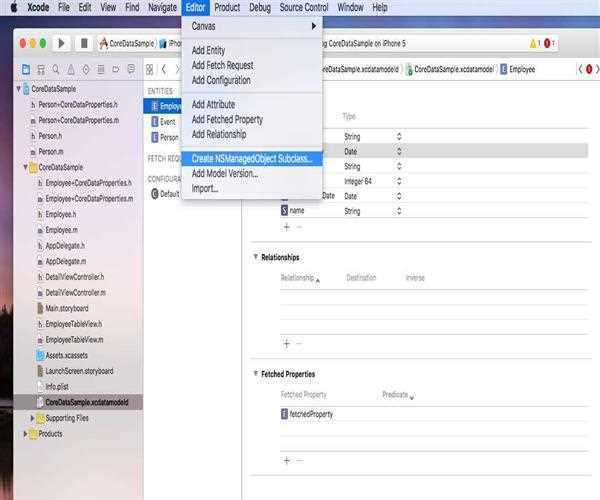Collapse the Relationships section triangle
600x500 pixels.
point(255,257)
